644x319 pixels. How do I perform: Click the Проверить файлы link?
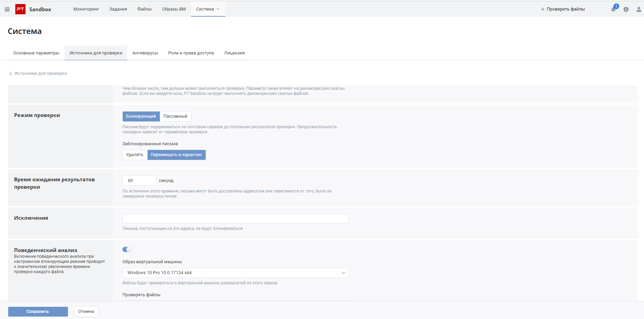[566, 9]
